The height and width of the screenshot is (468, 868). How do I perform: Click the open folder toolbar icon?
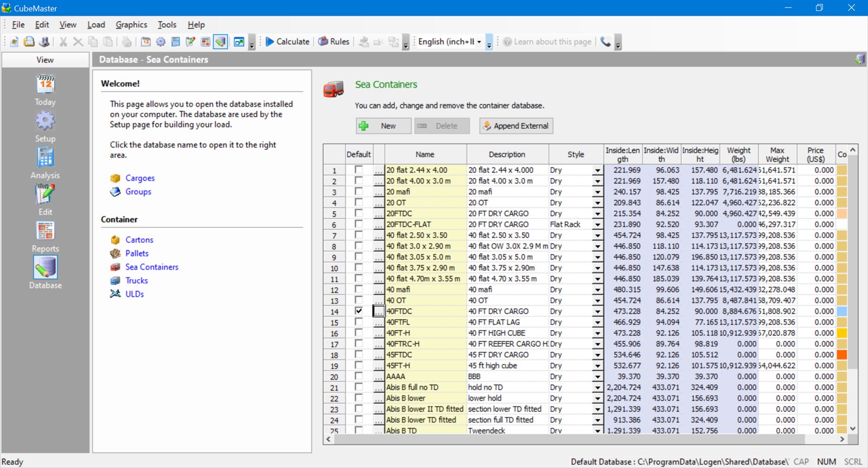pyautogui.click(x=29, y=42)
